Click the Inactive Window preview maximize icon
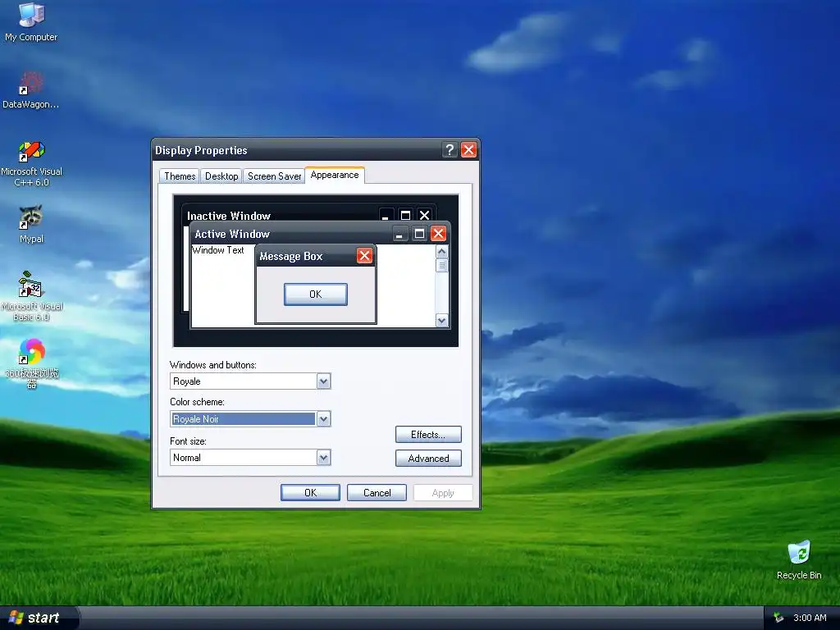Image resolution: width=840 pixels, height=630 pixels. click(405, 216)
